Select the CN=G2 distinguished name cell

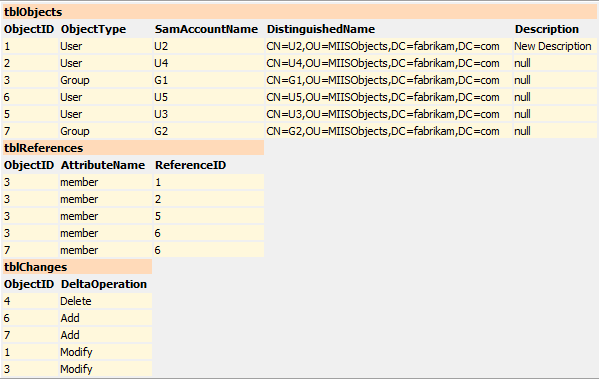click(x=388, y=131)
